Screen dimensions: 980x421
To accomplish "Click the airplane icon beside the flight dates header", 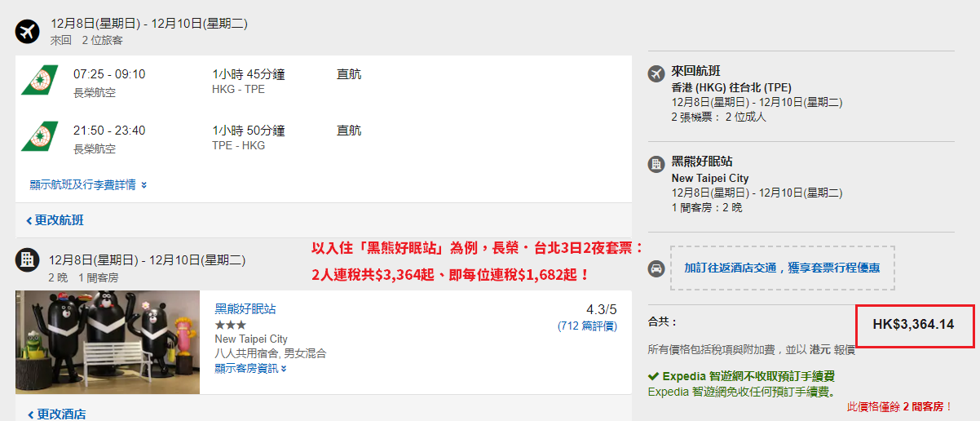I will [x=28, y=31].
